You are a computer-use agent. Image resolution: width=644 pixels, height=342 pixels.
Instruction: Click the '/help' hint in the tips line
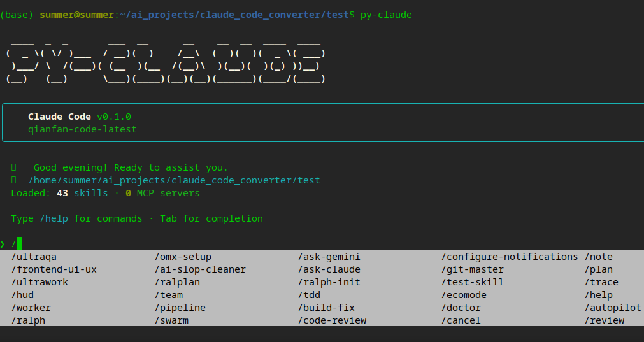point(54,218)
